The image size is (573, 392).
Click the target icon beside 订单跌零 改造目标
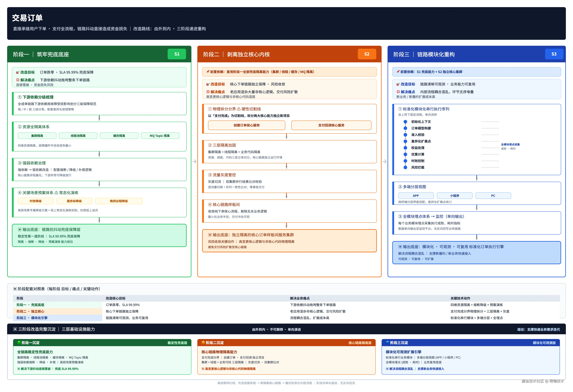coord(18,72)
